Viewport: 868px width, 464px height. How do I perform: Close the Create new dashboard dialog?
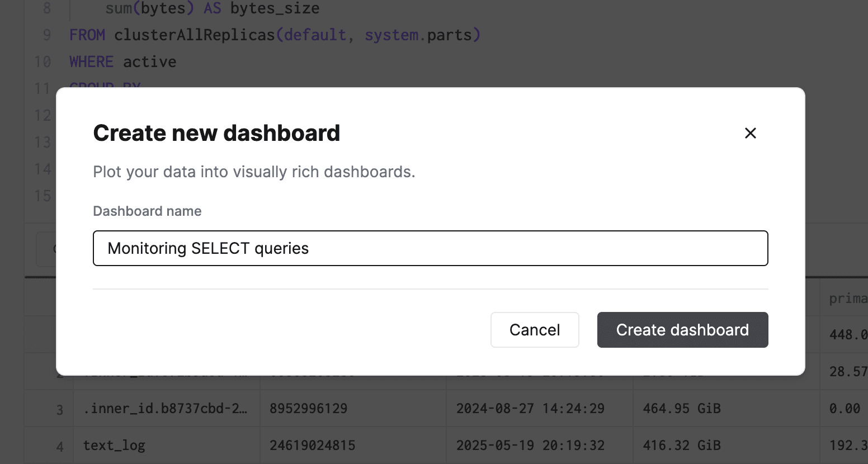[750, 133]
